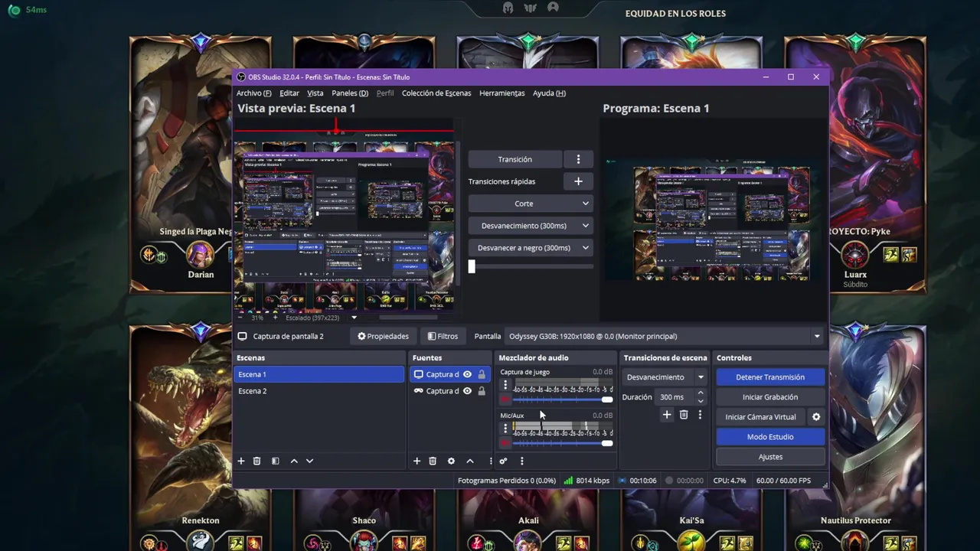Open Paneles menu
This screenshot has height=551, width=980.
(x=350, y=93)
